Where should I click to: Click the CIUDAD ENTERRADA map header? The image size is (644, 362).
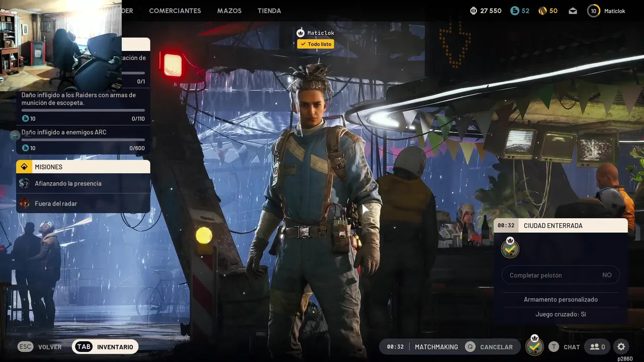click(x=560, y=226)
